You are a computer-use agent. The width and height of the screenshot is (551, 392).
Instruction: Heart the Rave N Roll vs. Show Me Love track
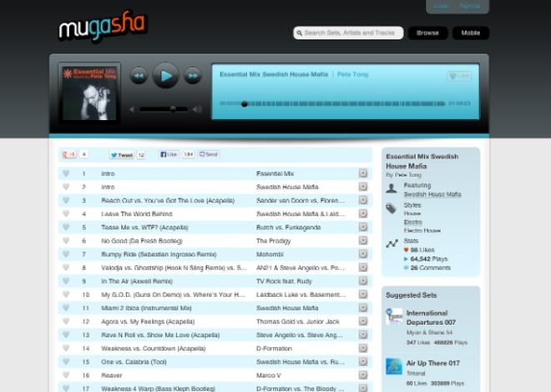point(66,334)
